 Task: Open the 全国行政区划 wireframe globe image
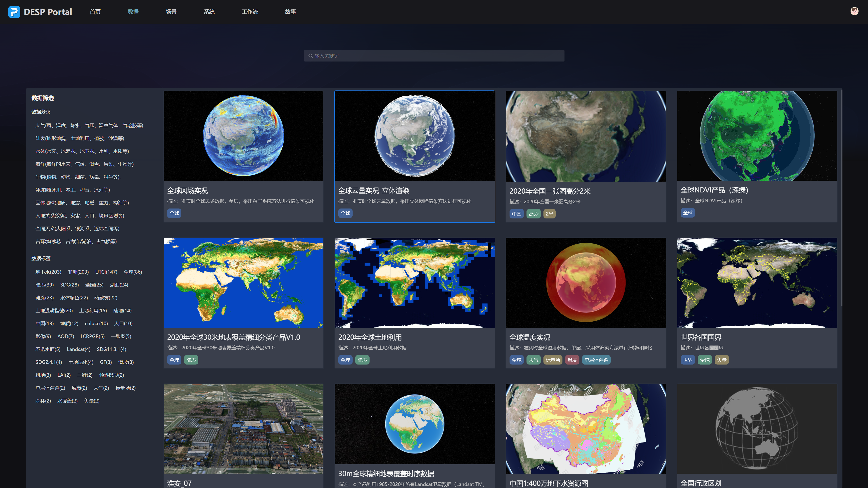point(757,428)
